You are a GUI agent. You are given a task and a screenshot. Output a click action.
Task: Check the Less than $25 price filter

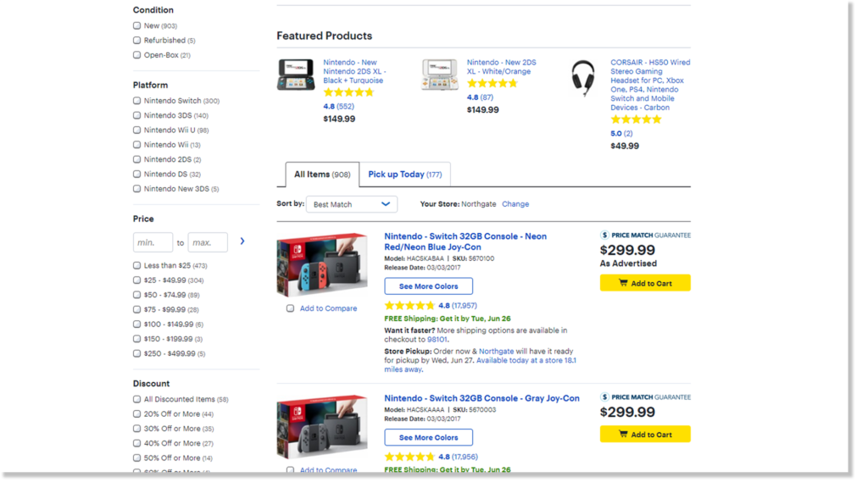pyautogui.click(x=137, y=266)
